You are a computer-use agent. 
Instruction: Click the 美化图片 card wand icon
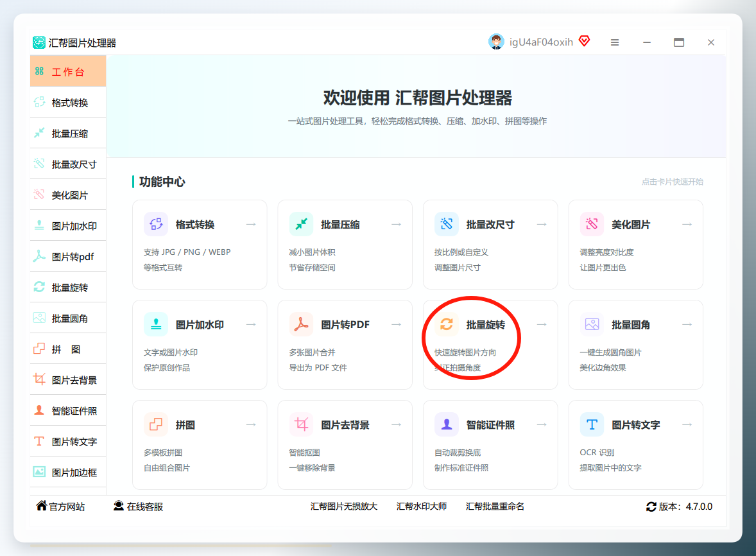592,224
